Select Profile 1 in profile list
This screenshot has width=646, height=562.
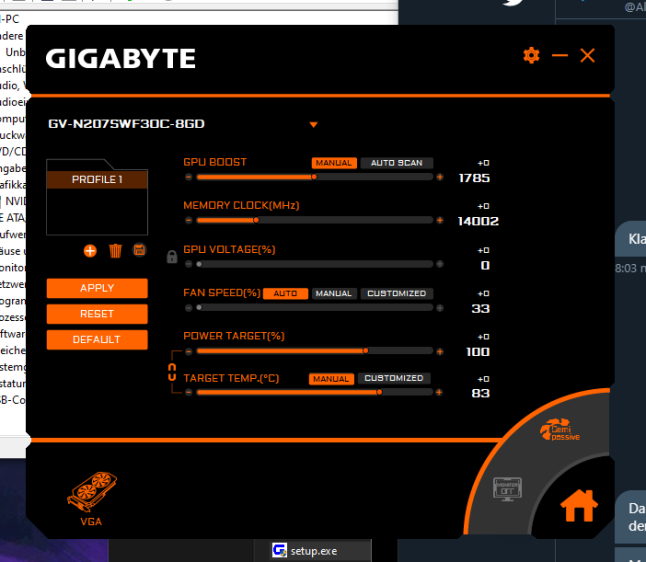97,180
